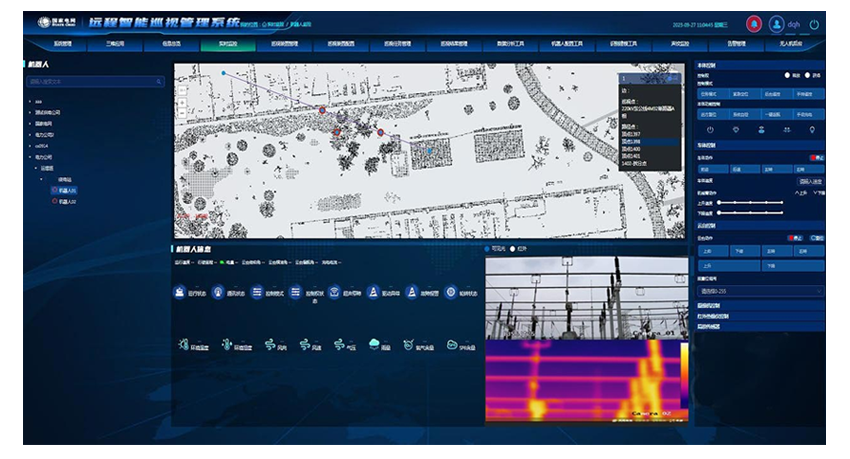Screen dimensions: 850x459
Task: Click the cloud-shaped 雨量 rainfall icon
Action: [x=373, y=344]
